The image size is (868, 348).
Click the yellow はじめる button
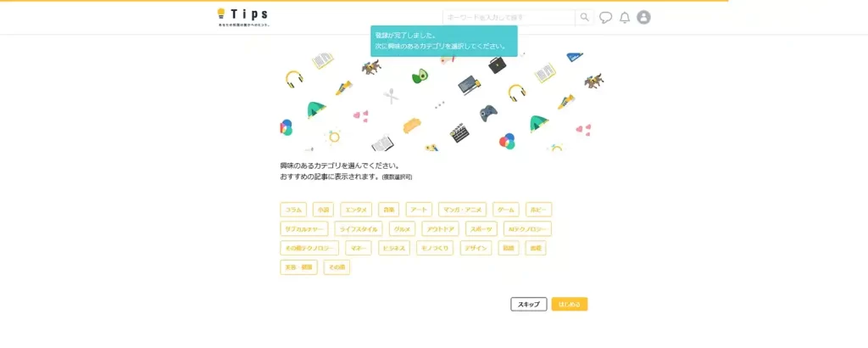(570, 304)
